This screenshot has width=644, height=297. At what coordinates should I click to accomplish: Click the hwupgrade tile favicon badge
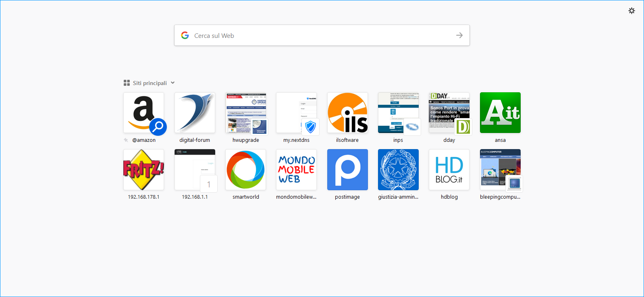260,127
